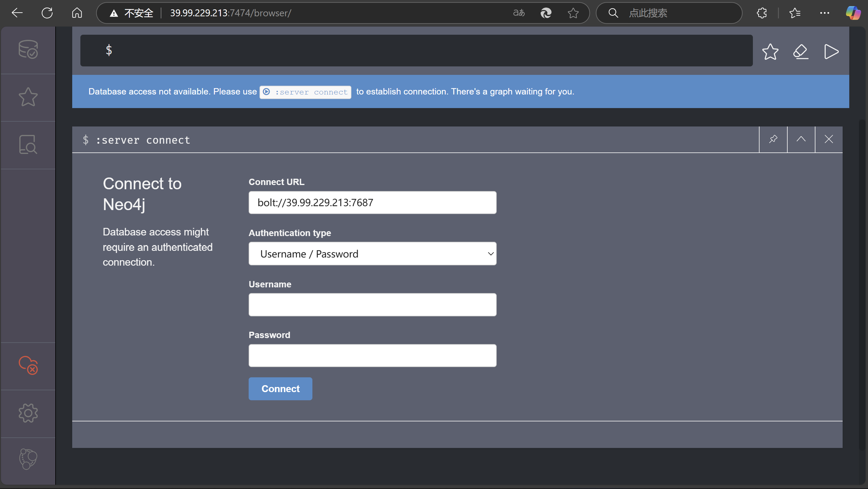Screen dimensions: 868x489
Task: Open the Copilot icon
Action: pyautogui.click(x=853, y=13)
